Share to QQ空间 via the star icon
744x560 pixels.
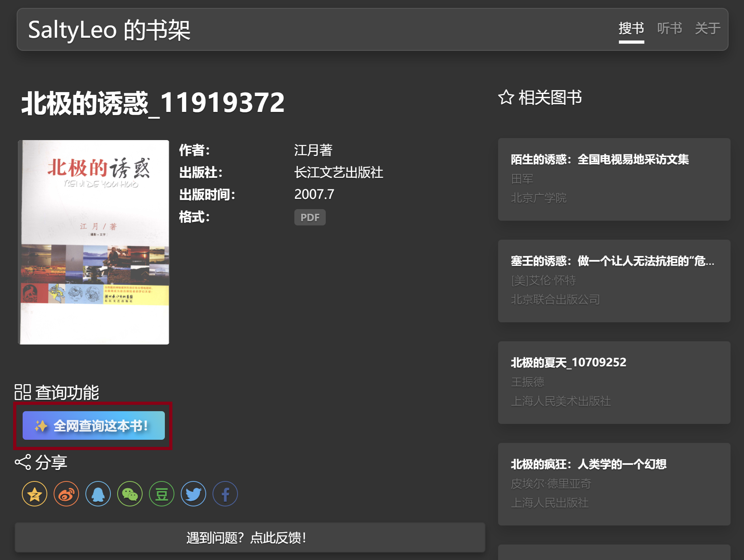[x=34, y=494]
